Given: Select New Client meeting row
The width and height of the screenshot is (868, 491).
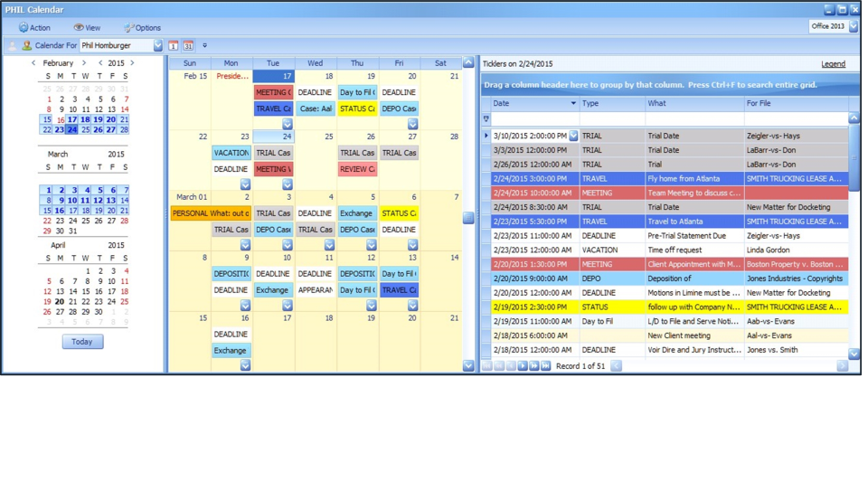Looking at the screenshot, I should 669,335.
